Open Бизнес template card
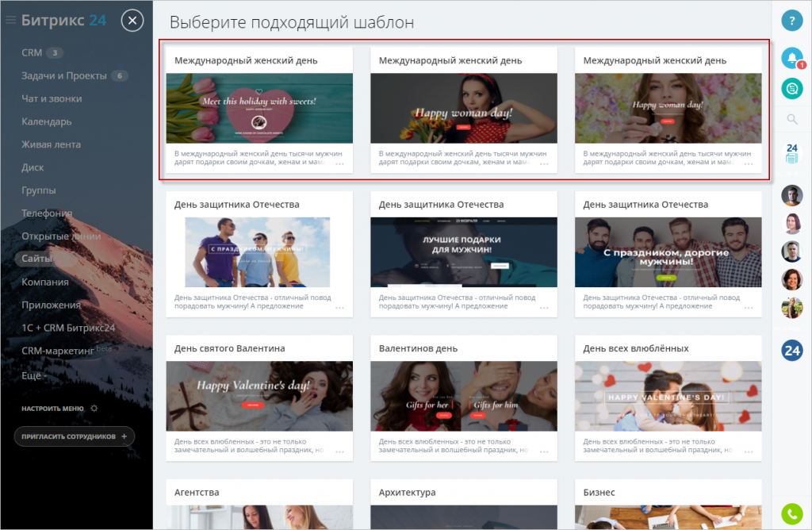Image resolution: width=812 pixels, height=530 pixels. [668, 504]
